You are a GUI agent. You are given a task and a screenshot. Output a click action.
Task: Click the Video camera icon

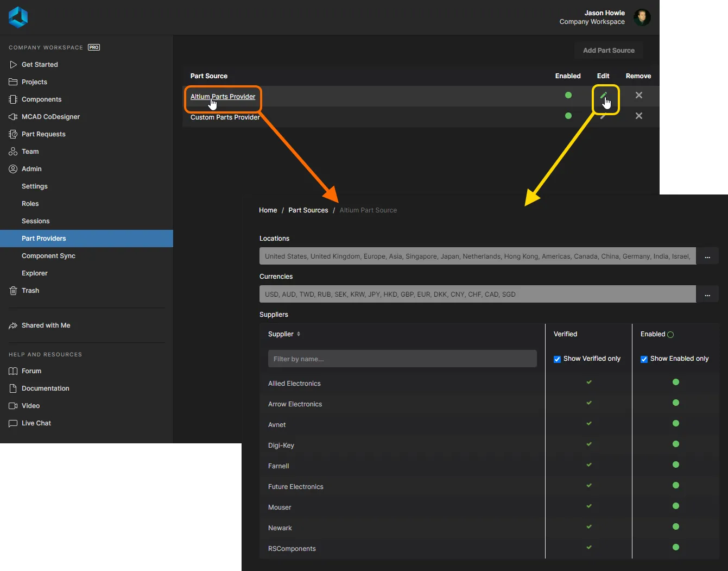pyautogui.click(x=13, y=406)
